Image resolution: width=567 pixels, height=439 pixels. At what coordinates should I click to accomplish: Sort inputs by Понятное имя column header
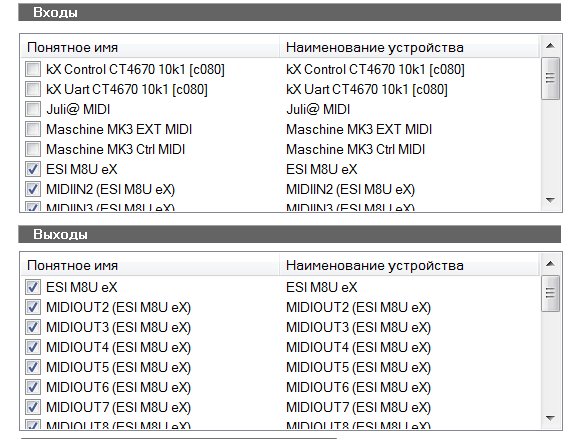150,47
